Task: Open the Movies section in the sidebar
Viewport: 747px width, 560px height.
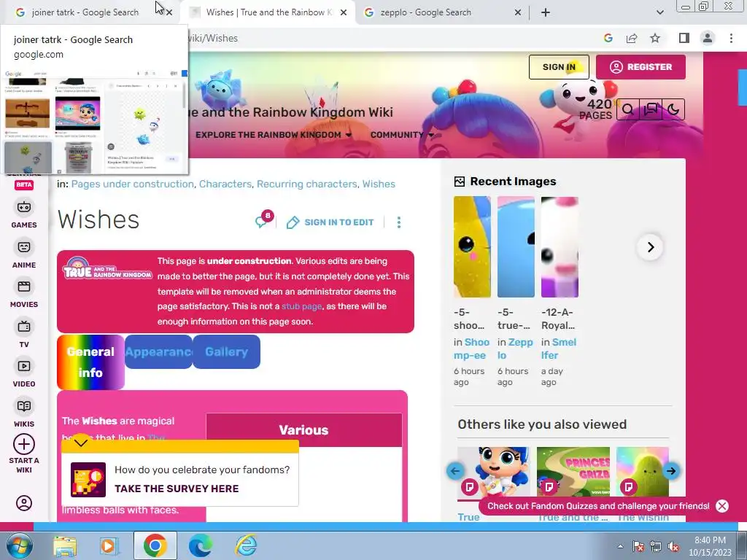Action: click(x=24, y=294)
